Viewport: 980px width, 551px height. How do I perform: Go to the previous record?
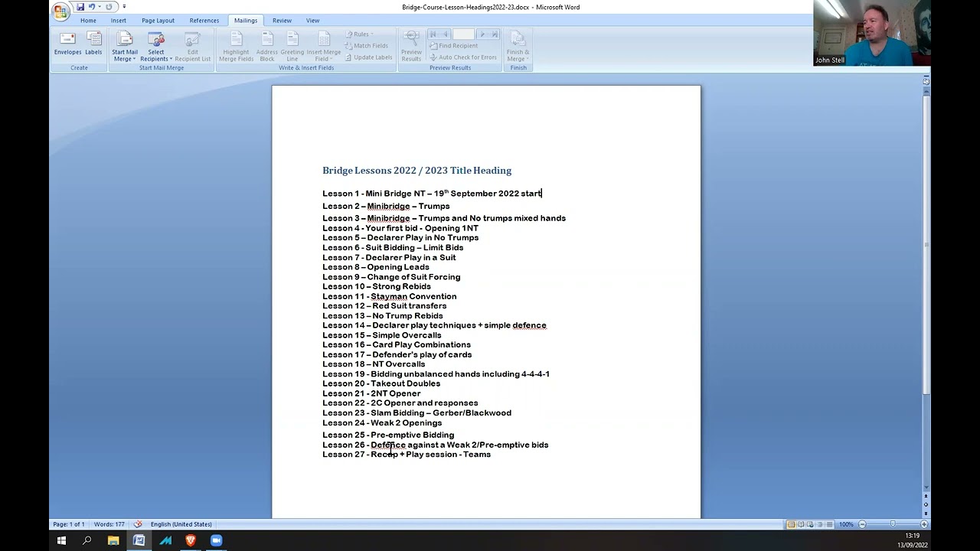coord(445,34)
